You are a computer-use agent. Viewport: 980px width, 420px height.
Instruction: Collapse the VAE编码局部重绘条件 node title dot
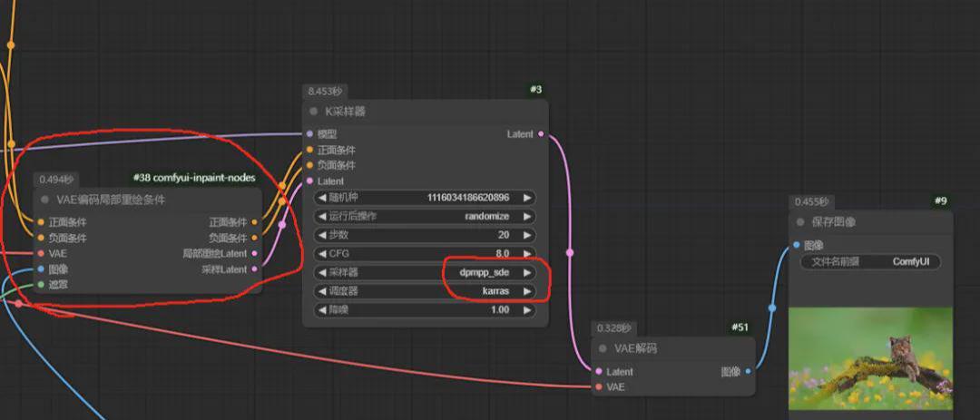(x=44, y=200)
